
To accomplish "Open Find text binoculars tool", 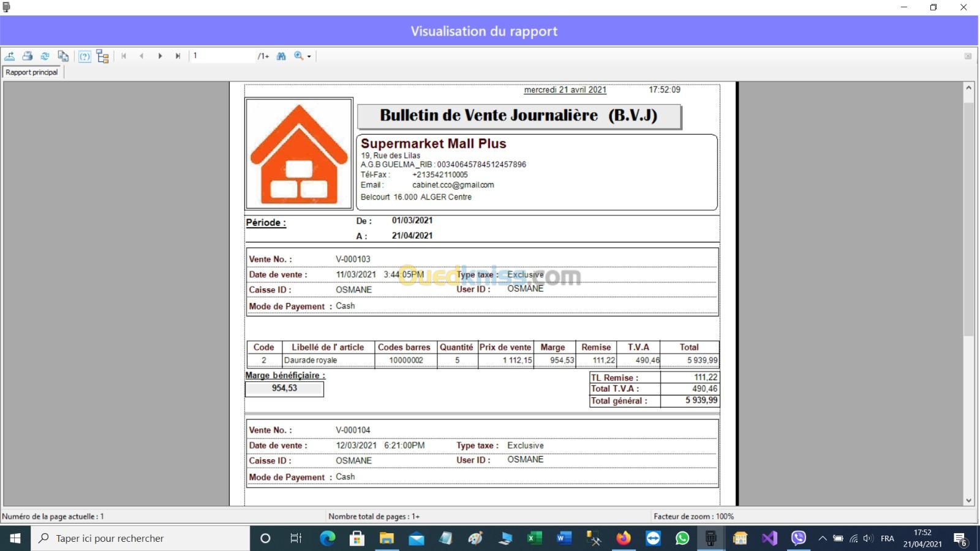I will (281, 56).
